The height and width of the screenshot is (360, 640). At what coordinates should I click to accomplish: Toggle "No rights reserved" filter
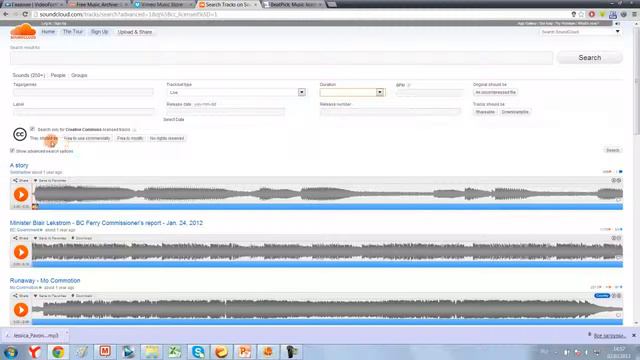(x=167, y=138)
